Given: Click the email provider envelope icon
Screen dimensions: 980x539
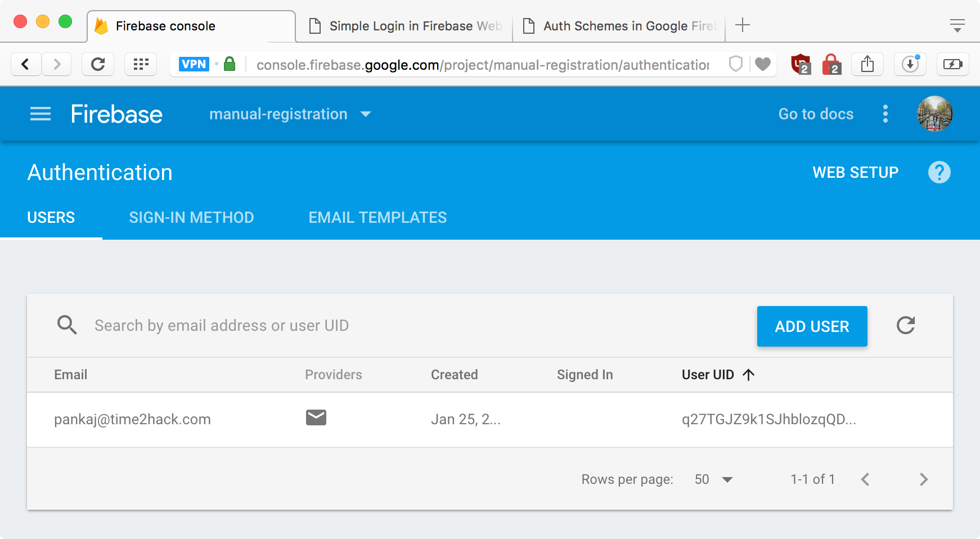Looking at the screenshot, I should tap(316, 417).
